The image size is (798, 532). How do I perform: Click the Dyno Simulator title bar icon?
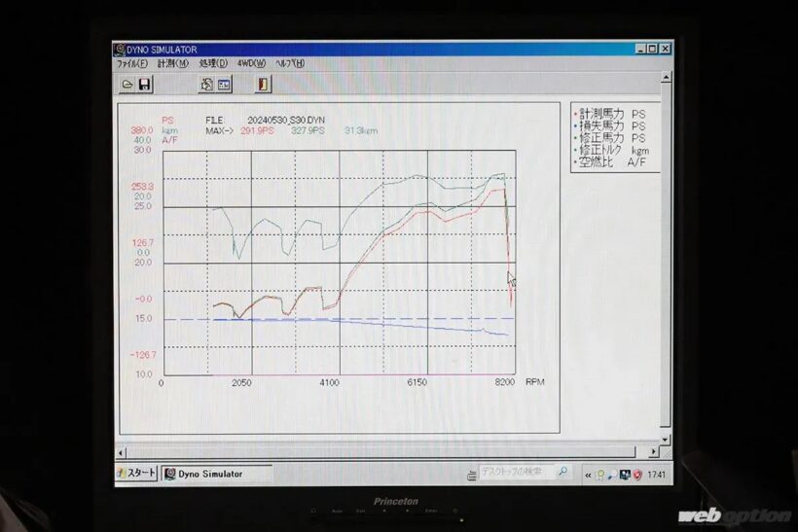pyautogui.click(x=120, y=49)
